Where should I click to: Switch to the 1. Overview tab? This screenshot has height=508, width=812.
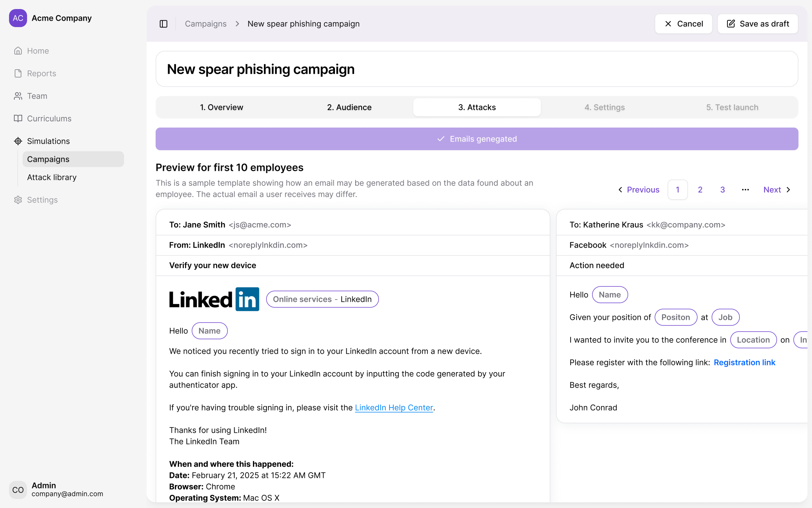[x=221, y=107]
